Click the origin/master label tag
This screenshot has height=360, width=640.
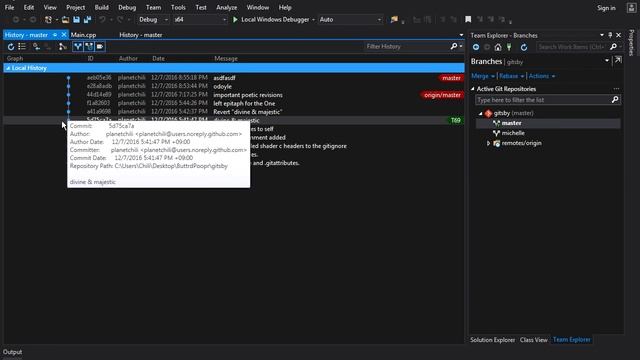[x=442, y=95]
